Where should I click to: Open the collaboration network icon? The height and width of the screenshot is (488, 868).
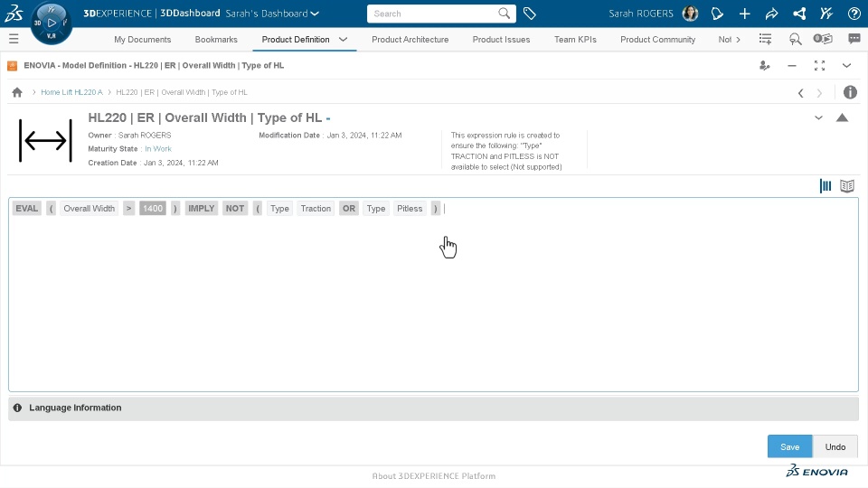pos(799,14)
